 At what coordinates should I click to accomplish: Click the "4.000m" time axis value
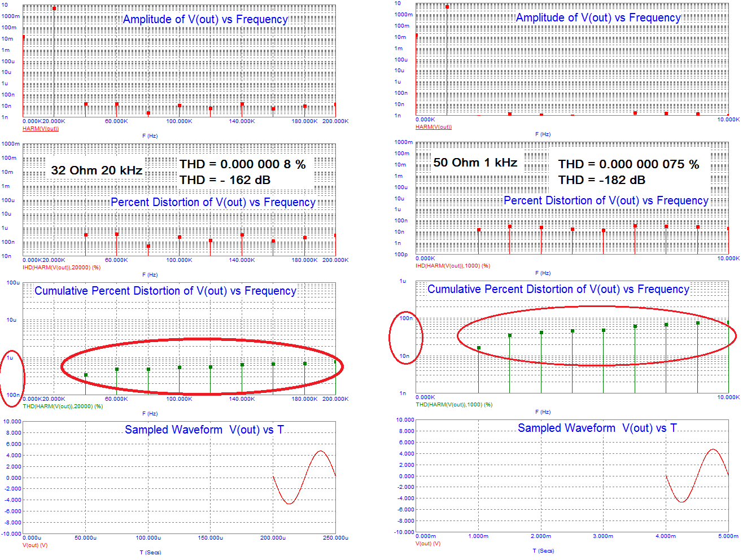tap(666, 536)
